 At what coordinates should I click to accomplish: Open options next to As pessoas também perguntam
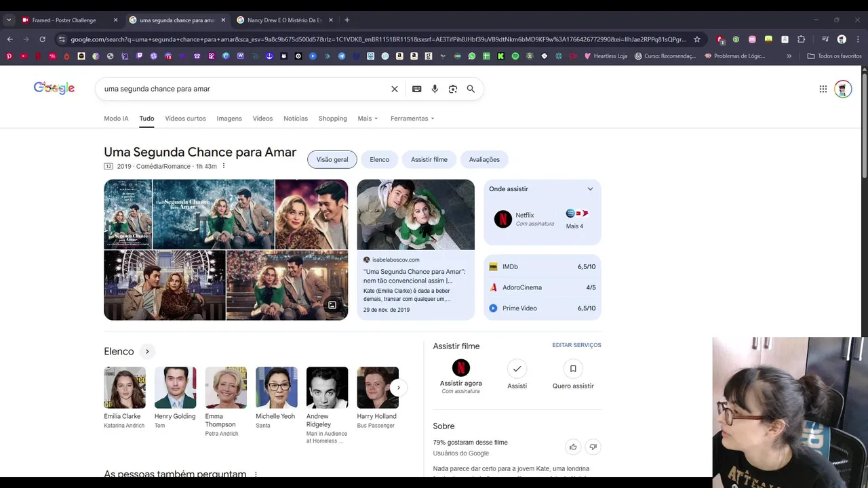pyautogui.click(x=256, y=475)
